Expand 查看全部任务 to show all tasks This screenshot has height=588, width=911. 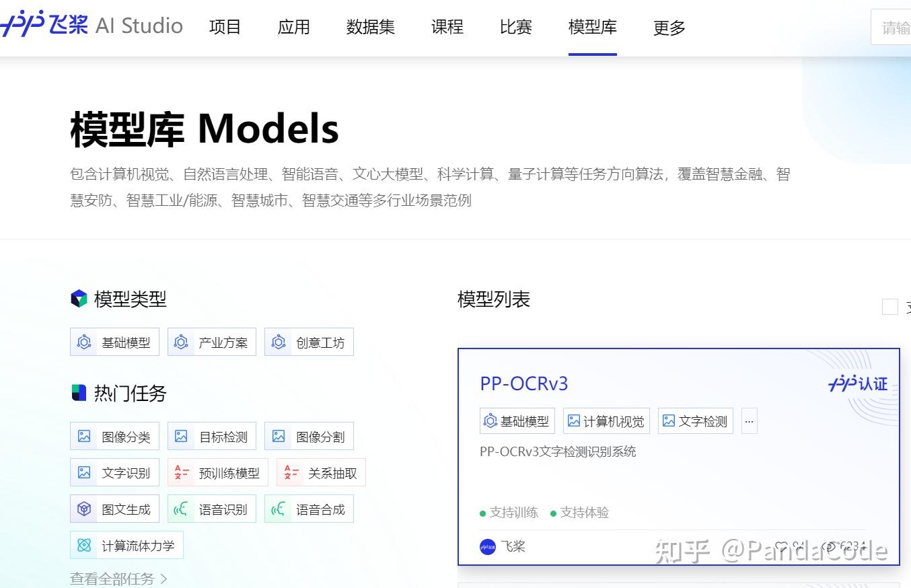click(x=112, y=579)
